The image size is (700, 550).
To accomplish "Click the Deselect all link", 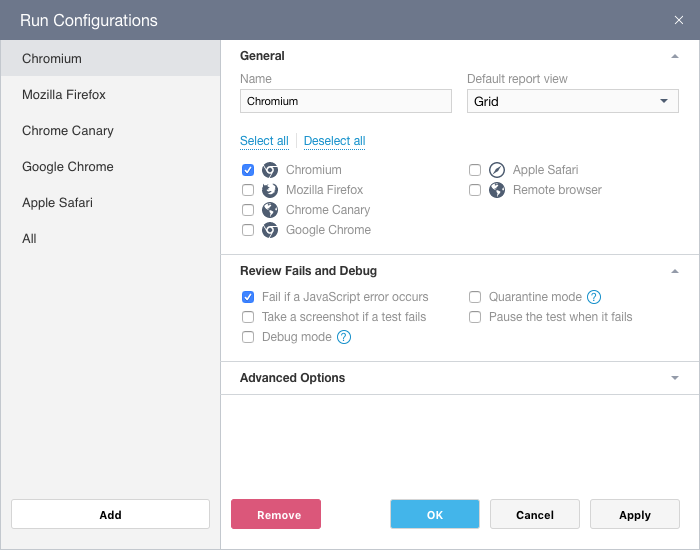I will click(x=334, y=141).
